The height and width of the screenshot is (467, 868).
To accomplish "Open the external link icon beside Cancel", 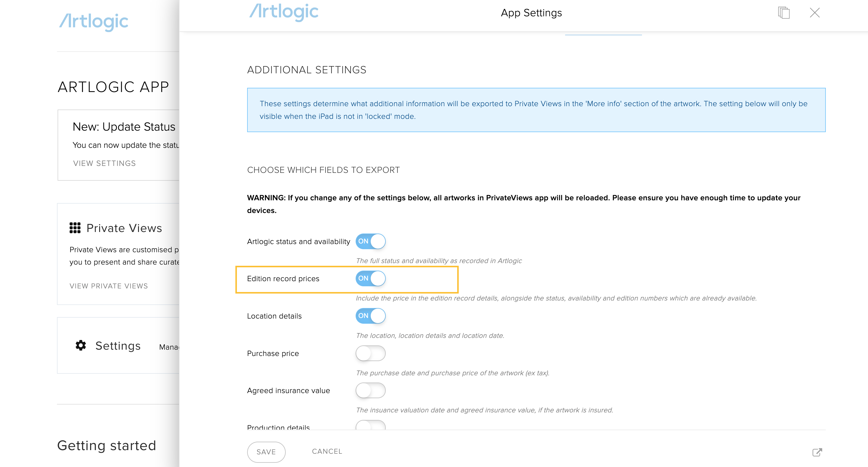I will (x=817, y=452).
